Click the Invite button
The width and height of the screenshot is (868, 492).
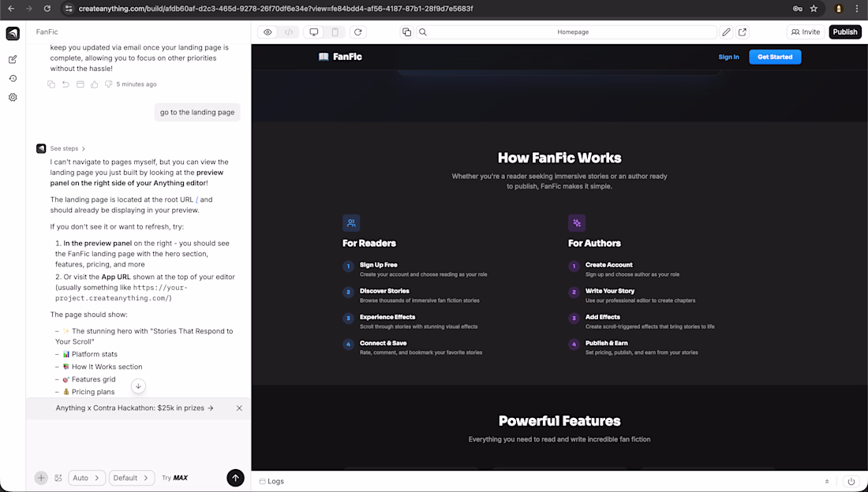pos(806,32)
